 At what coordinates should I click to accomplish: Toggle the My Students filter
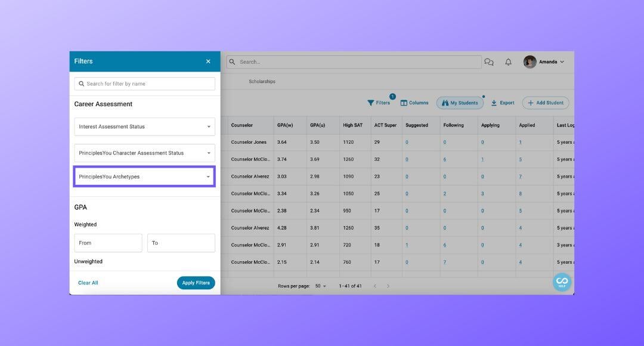pyautogui.click(x=460, y=103)
